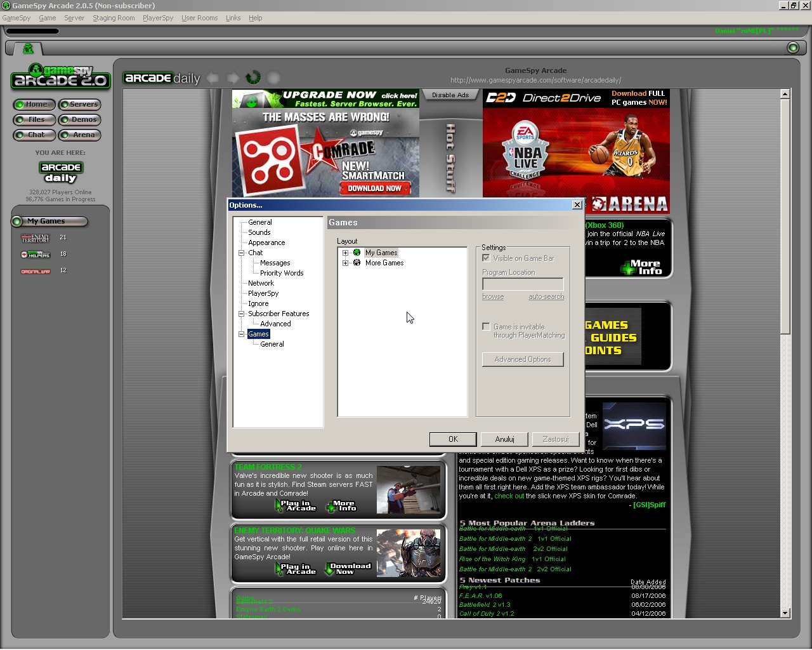Viewport: 812px width, 650px height.
Task: Click the Direct2Drive logo banner
Action: click(543, 98)
